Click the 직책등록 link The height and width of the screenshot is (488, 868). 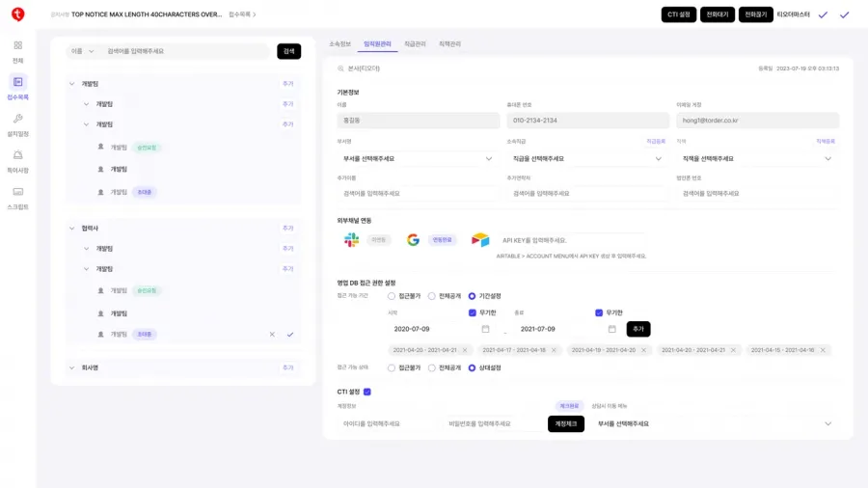[x=826, y=142]
